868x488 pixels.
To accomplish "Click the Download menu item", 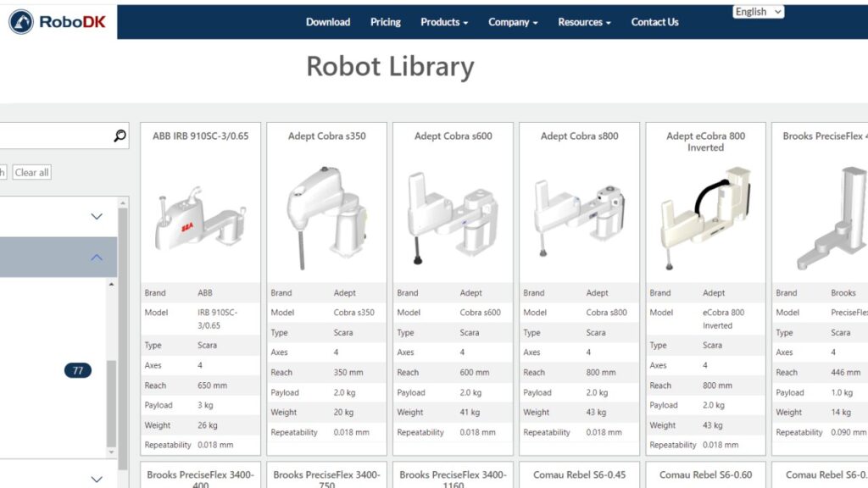I will pyautogui.click(x=328, y=22).
